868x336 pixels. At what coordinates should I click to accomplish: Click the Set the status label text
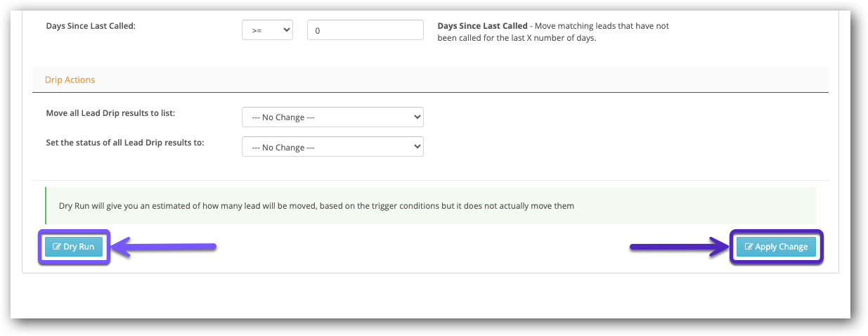[125, 143]
